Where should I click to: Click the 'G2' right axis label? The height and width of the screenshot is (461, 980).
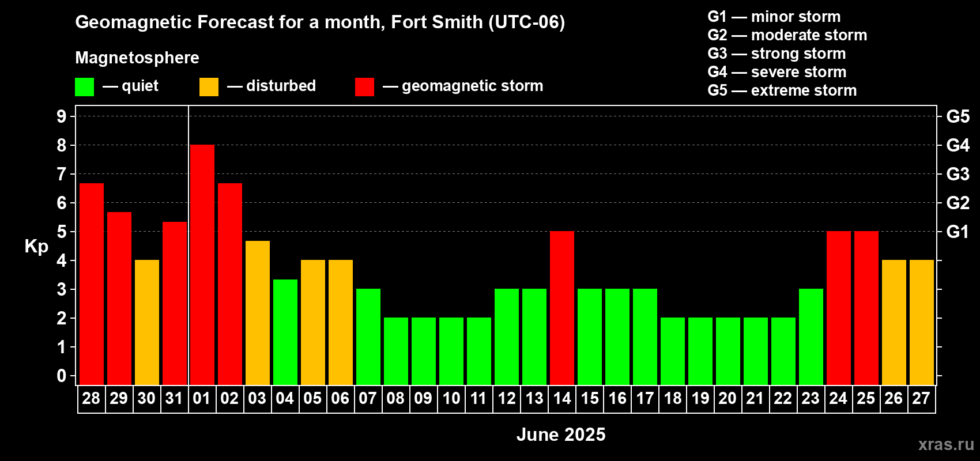pyautogui.click(x=958, y=203)
